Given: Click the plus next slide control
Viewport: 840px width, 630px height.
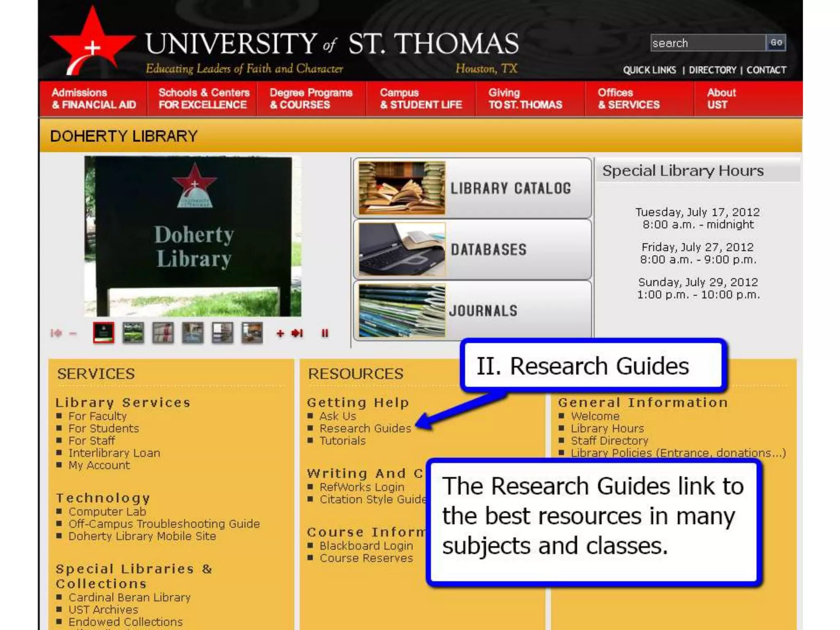Looking at the screenshot, I should [x=280, y=333].
